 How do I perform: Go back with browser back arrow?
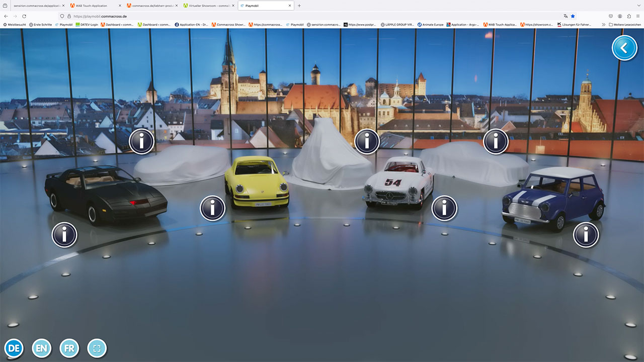click(6, 16)
